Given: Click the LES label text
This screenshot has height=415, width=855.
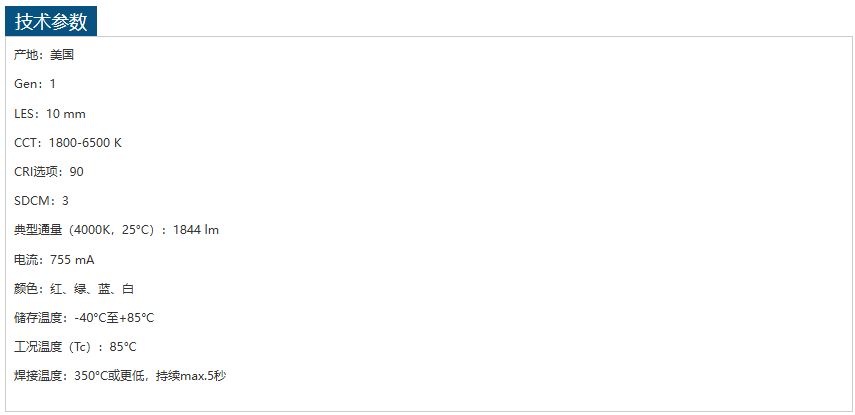Looking at the screenshot, I should (25, 114).
